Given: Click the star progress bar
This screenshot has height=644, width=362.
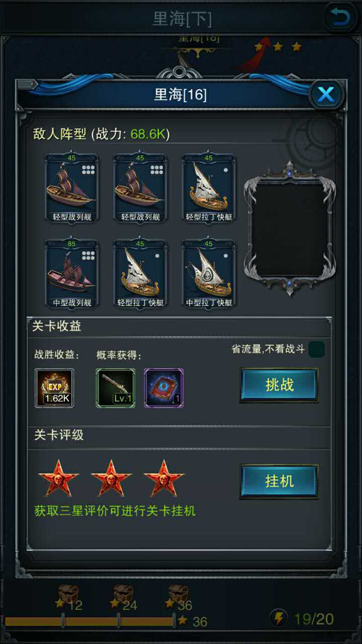Looking at the screenshot, I should click(x=89, y=621).
